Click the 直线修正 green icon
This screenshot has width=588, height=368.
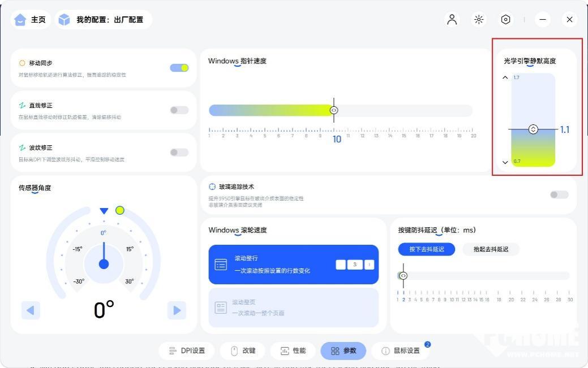(22, 105)
